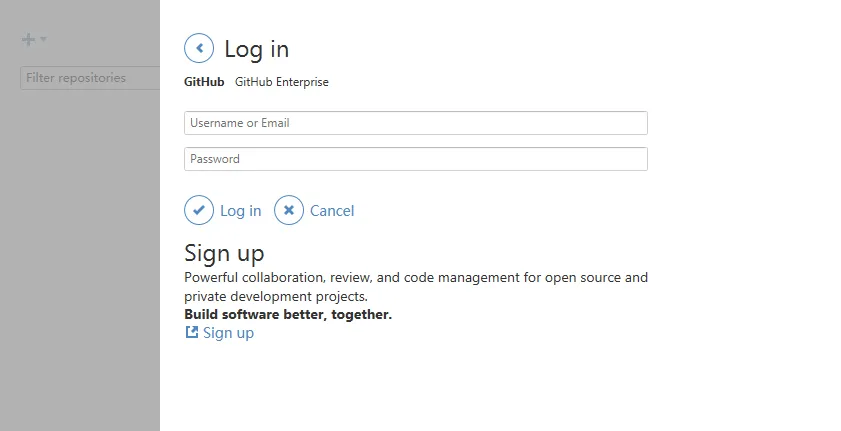Switch to the GitHub tab

(x=204, y=82)
